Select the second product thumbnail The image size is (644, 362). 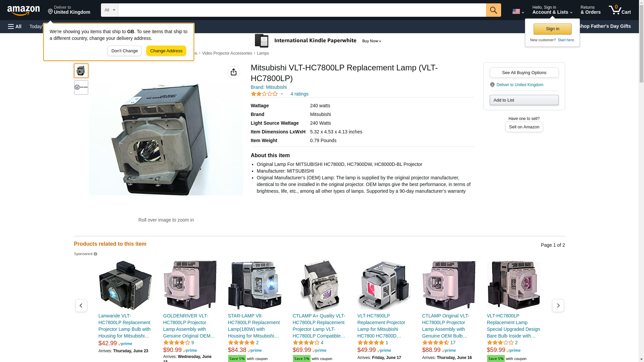pyautogui.click(x=81, y=87)
